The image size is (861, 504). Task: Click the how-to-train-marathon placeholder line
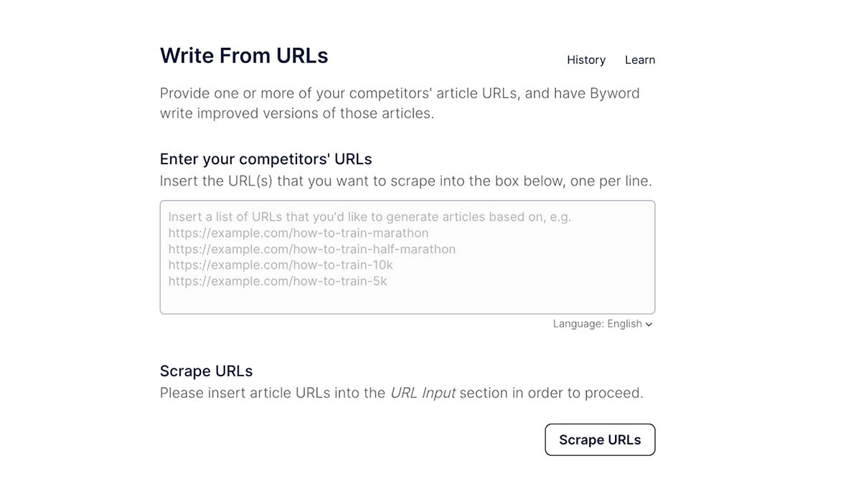pos(298,233)
